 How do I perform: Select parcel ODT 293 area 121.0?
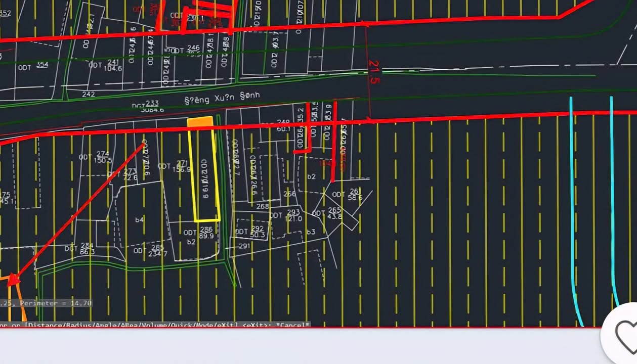click(x=285, y=215)
